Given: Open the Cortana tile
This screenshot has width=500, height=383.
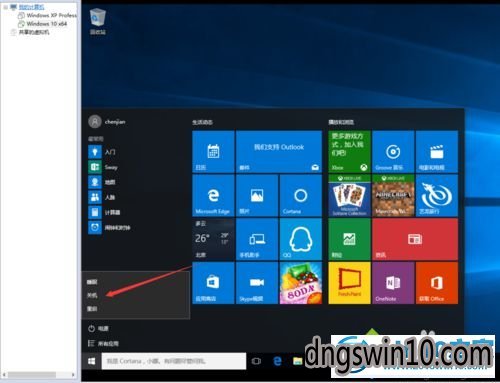Looking at the screenshot, I should click(x=301, y=196).
